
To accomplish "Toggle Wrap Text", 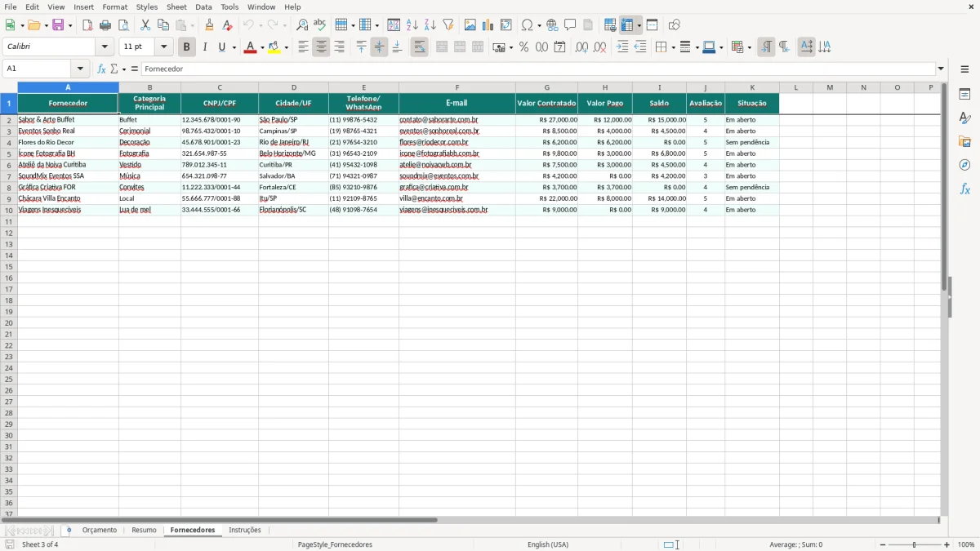I will tap(419, 47).
